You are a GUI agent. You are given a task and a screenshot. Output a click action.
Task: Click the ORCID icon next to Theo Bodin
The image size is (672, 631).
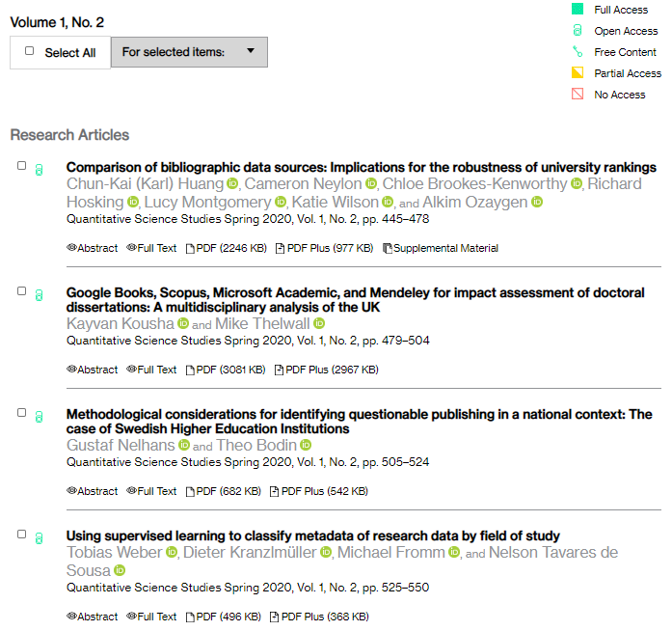[306, 445]
